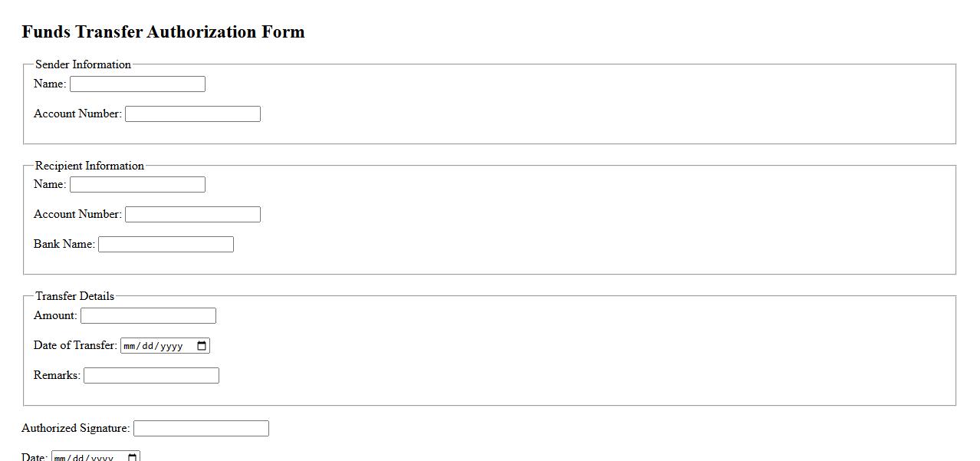Click the Recipient Name text box

(137, 185)
